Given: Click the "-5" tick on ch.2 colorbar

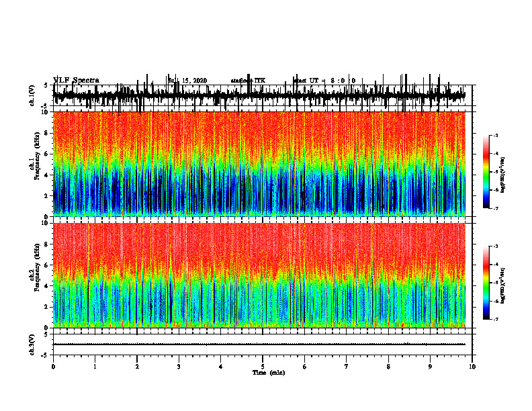Looking at the screenshot, I should (x=495, y=283).
